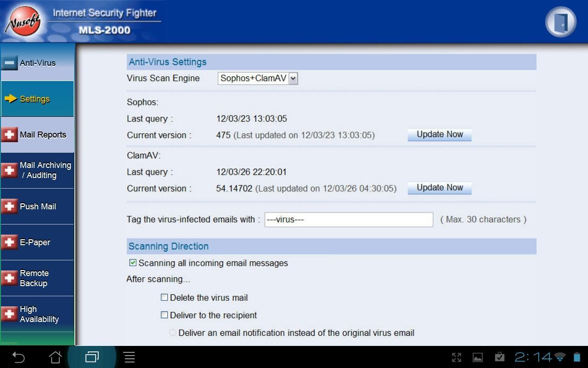The image size is (588, 368).
Task: Tap the shopping bag notification icon
Action: point(500,357)
